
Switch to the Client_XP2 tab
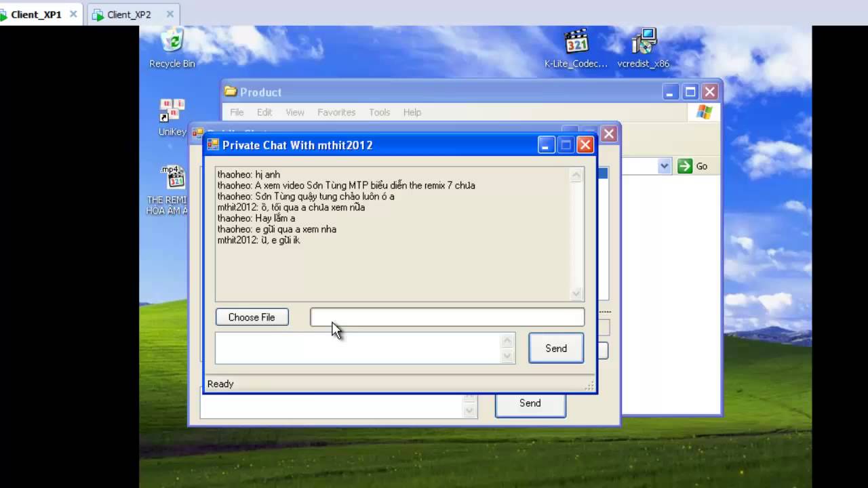129,14
